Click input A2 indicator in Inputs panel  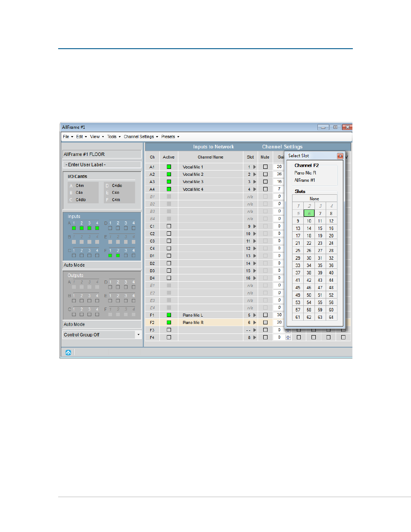[81, 228]
